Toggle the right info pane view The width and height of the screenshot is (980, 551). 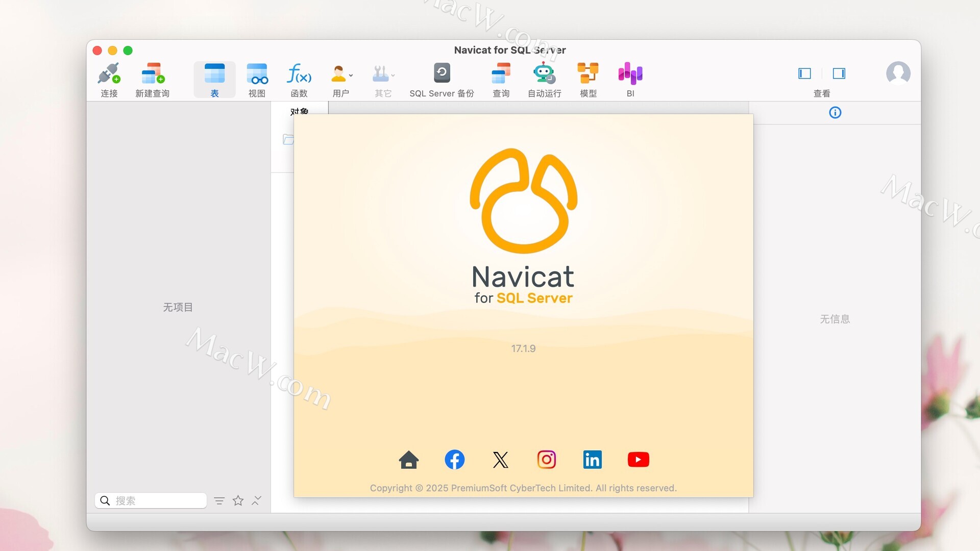(839, 73)
